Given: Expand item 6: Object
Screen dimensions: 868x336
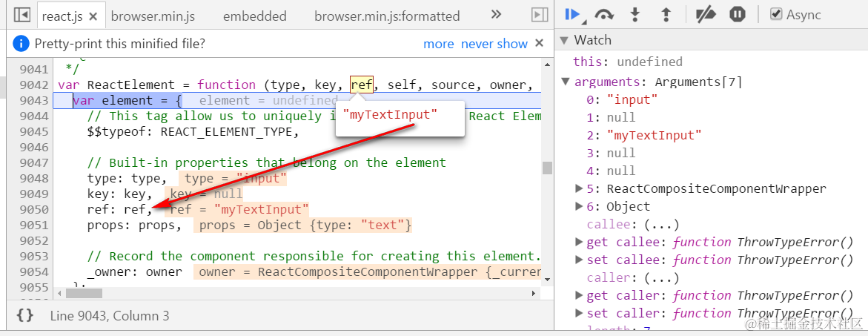Looking at the screenshot, I should pyautogui.click(x=579, y=206).
